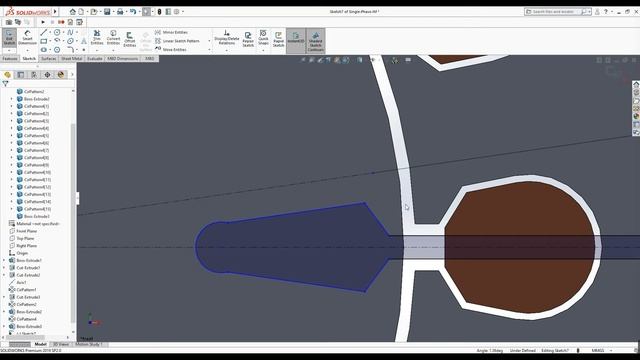
Task: Click the Exit Sketch button
Action: 9,38
